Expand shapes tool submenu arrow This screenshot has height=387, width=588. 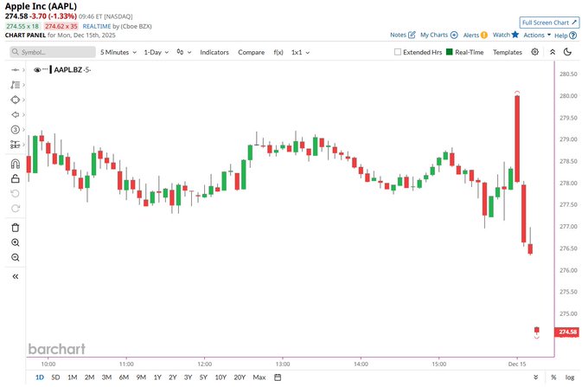23,100
